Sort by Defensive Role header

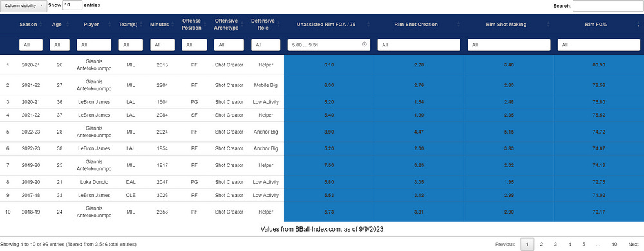(x=263, y=25)
